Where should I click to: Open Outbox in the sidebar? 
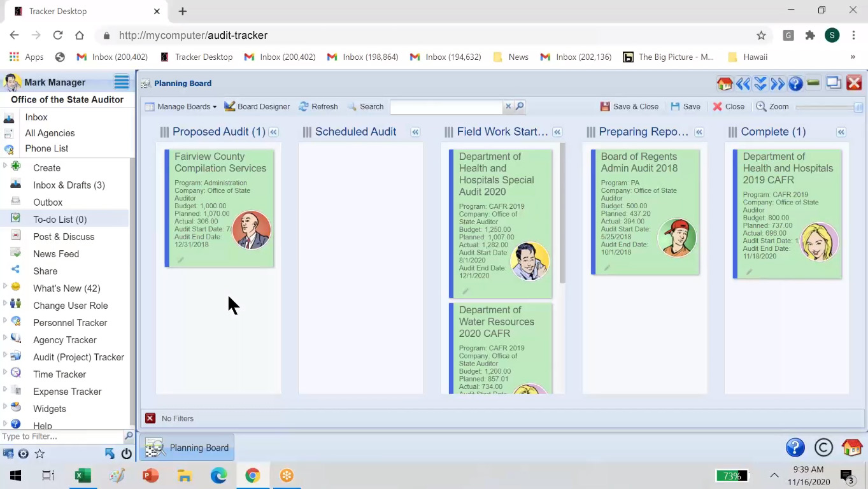coord(48,202)
